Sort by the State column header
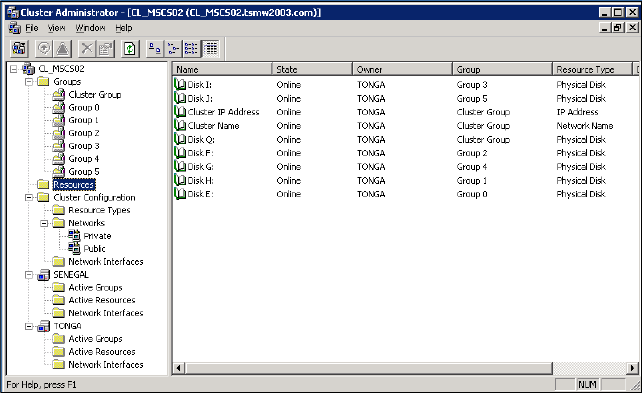This screenshot has width=642, height=393. 312,69
